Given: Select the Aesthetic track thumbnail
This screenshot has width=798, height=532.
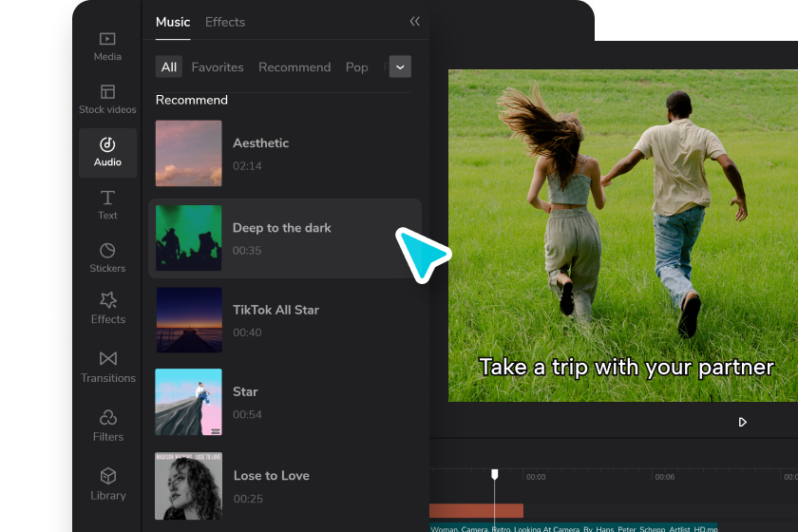Looking at the screenshot, I should click(x=188, y=153).
